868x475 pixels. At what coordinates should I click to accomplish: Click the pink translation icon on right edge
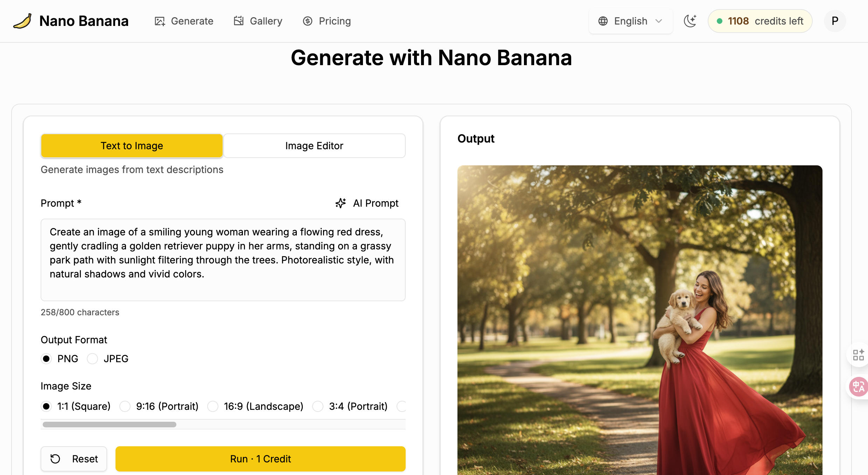click(858, 387)
